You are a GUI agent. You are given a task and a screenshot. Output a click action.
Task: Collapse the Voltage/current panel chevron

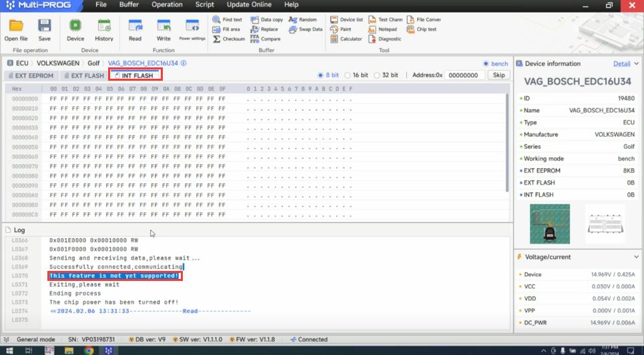[x=636, y=257]
